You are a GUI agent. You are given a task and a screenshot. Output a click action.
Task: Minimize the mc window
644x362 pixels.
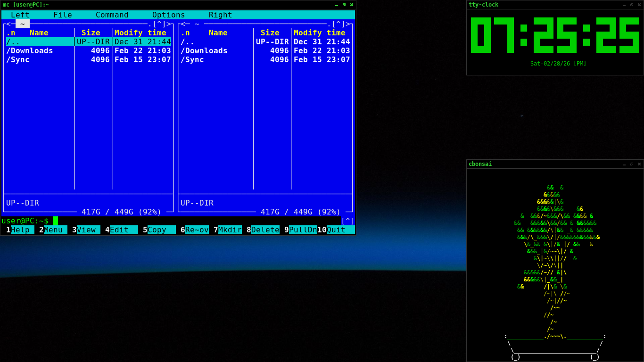(x=337, y=5)
